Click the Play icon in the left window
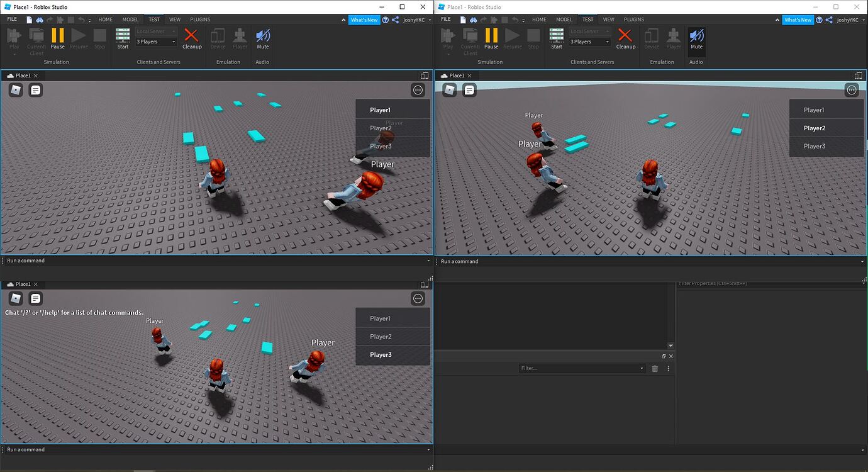This screenshot has height=472, width=868. 14,35
